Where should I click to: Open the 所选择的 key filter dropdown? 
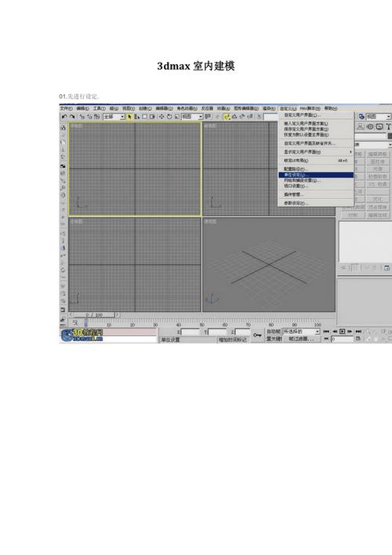coord(301,332)
